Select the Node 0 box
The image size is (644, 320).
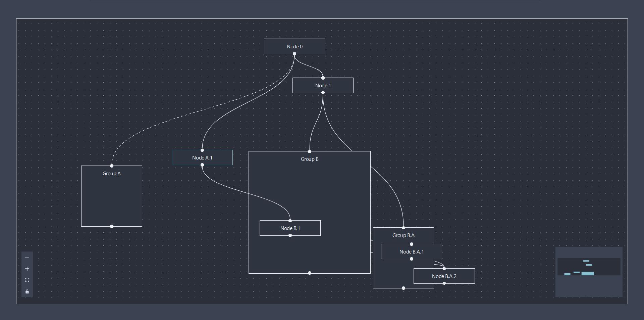[x=294, y=46]
